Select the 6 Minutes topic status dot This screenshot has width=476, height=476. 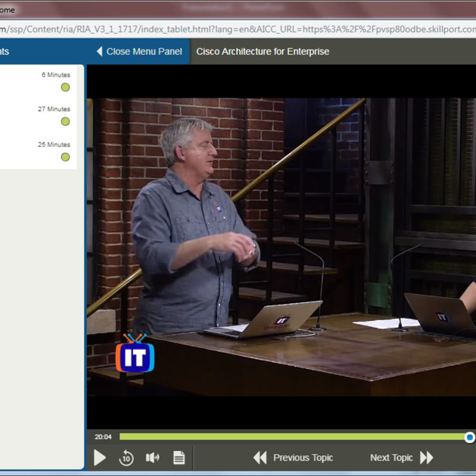click(65, 87)
